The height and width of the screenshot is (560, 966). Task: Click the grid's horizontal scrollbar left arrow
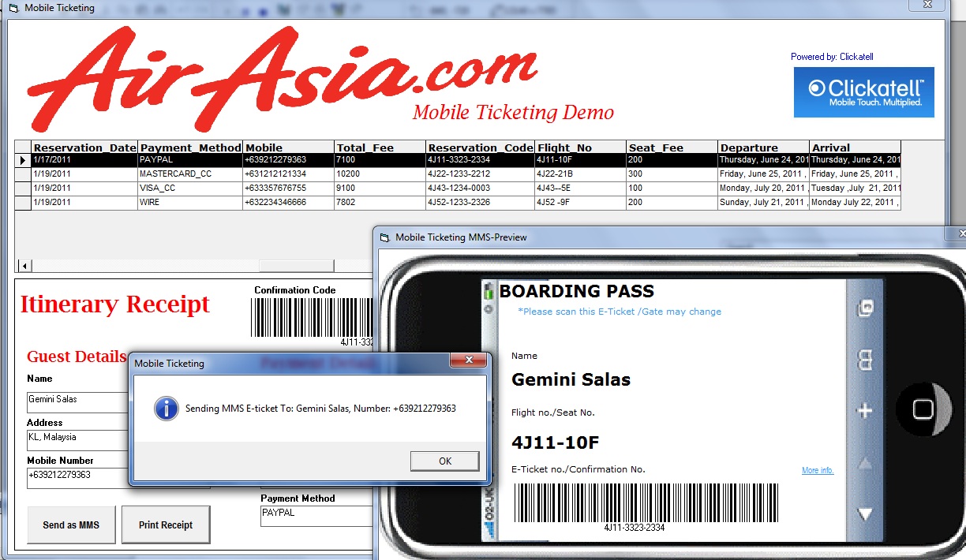(24, 266)
